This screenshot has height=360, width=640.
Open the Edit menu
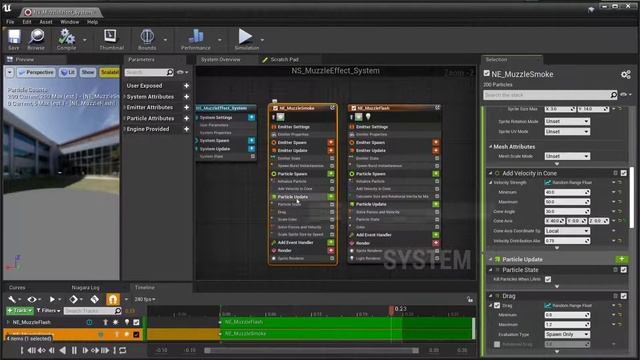(27, 22)
